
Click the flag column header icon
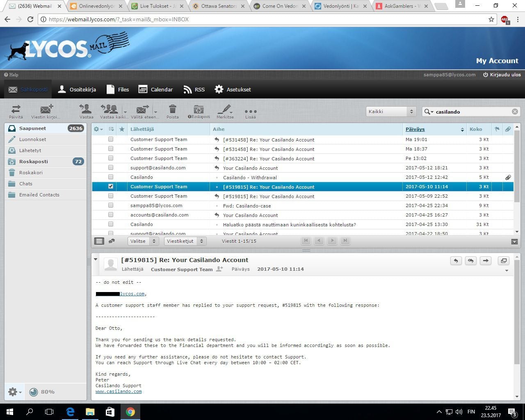497,129
